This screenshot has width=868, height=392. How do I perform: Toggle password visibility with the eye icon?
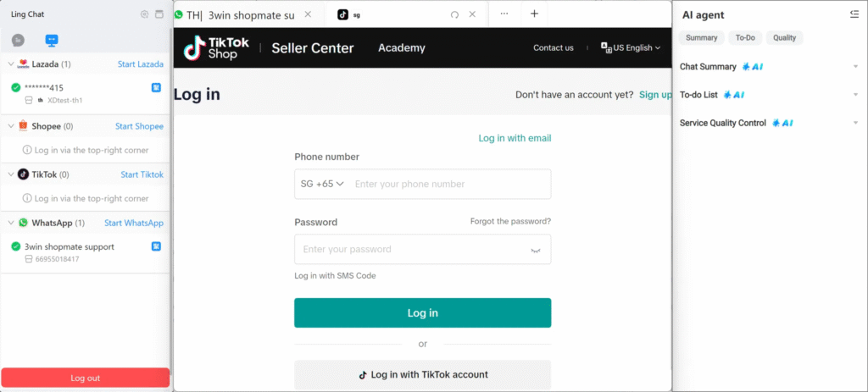click(536, 250)
